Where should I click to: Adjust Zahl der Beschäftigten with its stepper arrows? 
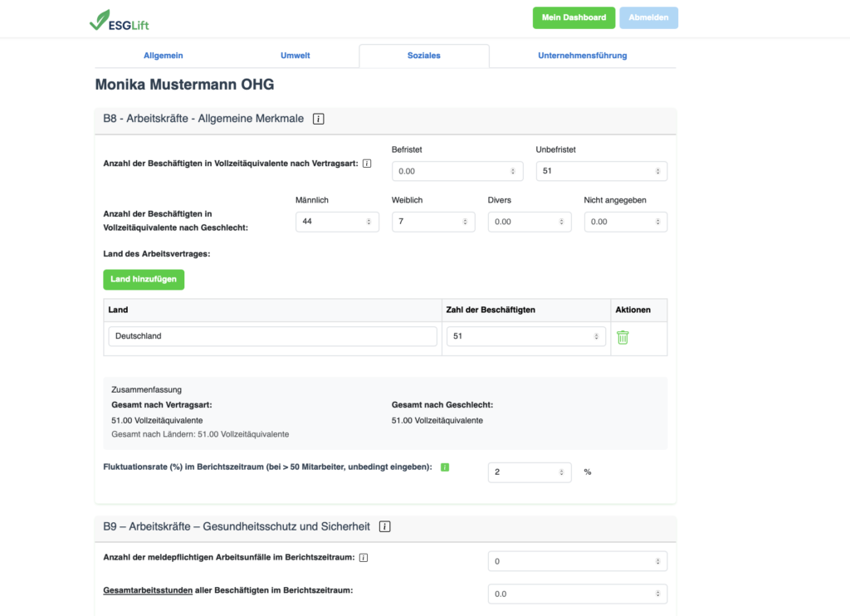coord(597,335)
